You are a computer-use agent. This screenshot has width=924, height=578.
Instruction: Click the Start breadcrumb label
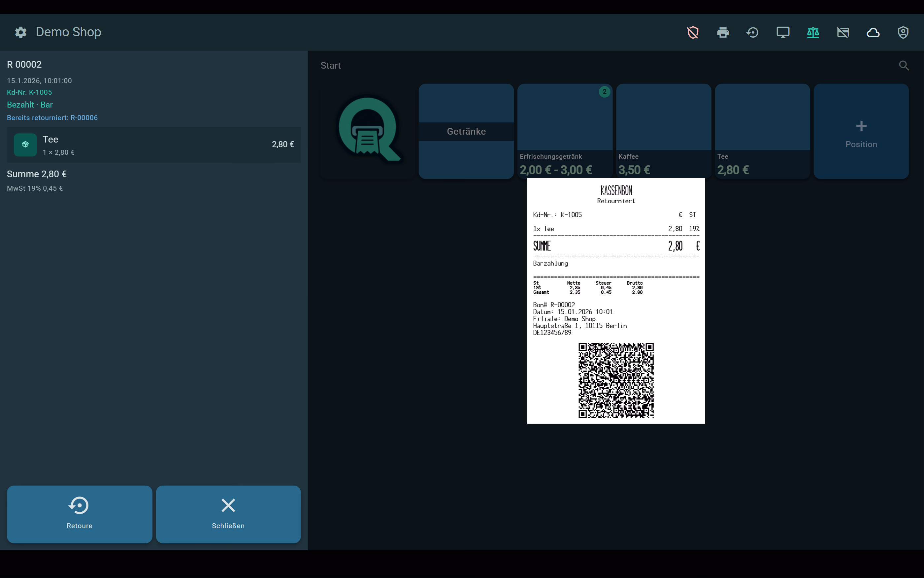[x=331, y=65]
